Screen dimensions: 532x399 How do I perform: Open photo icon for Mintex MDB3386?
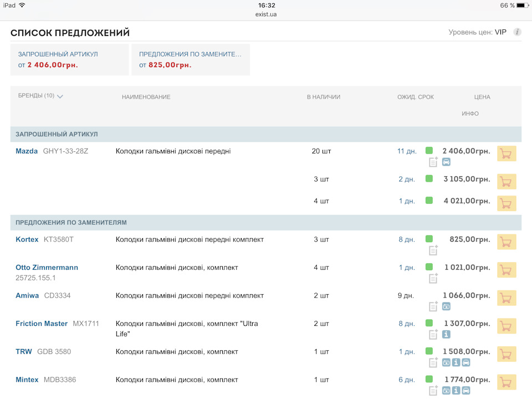[446, 391]
